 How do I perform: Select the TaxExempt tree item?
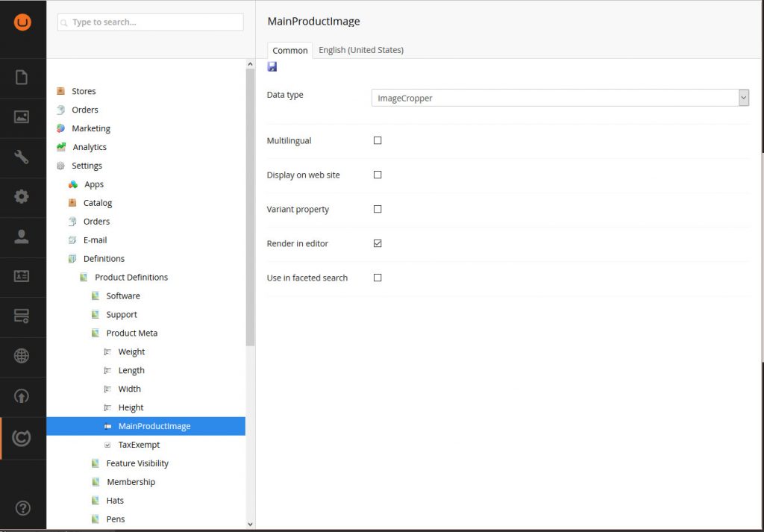(138, 445)
